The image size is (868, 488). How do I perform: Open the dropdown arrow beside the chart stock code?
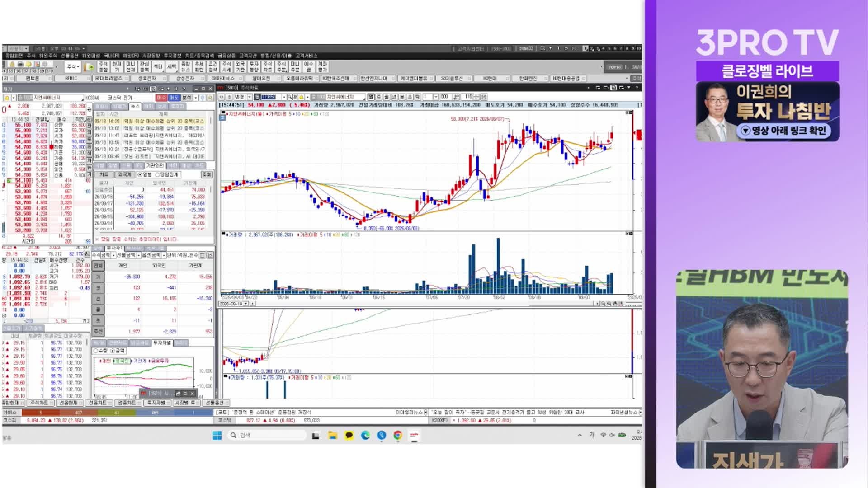click(284, 97)
